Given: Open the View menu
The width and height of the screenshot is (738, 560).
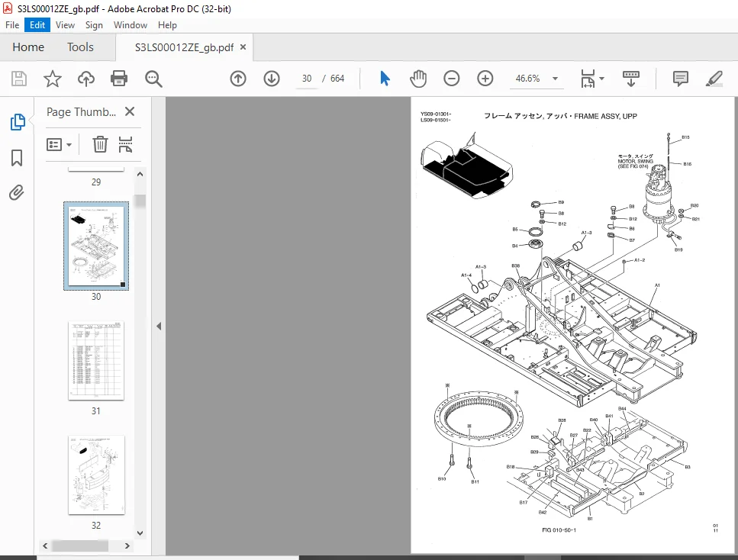Looking at the screenshot, I should point(65,25).
